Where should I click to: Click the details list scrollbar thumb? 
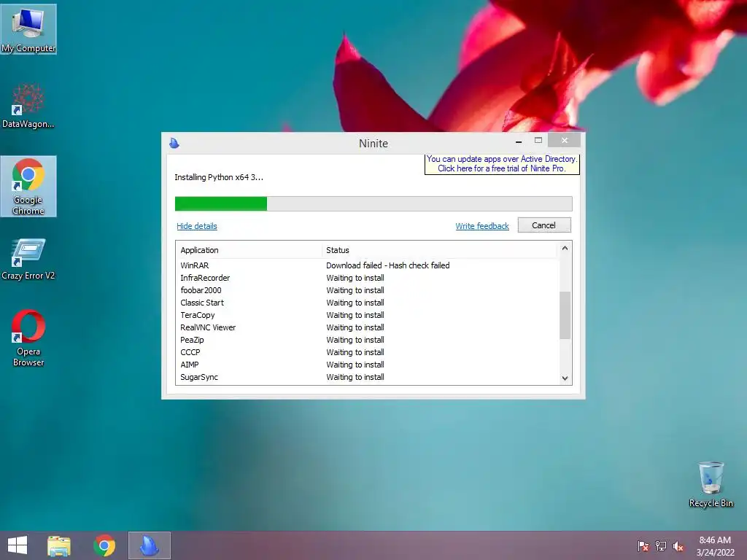coord(565,315)
